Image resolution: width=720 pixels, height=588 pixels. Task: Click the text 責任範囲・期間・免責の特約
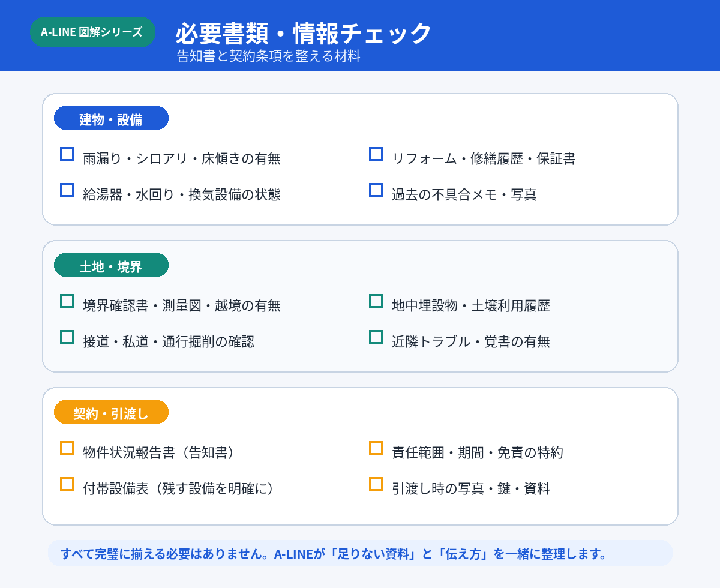click(478, 452)
